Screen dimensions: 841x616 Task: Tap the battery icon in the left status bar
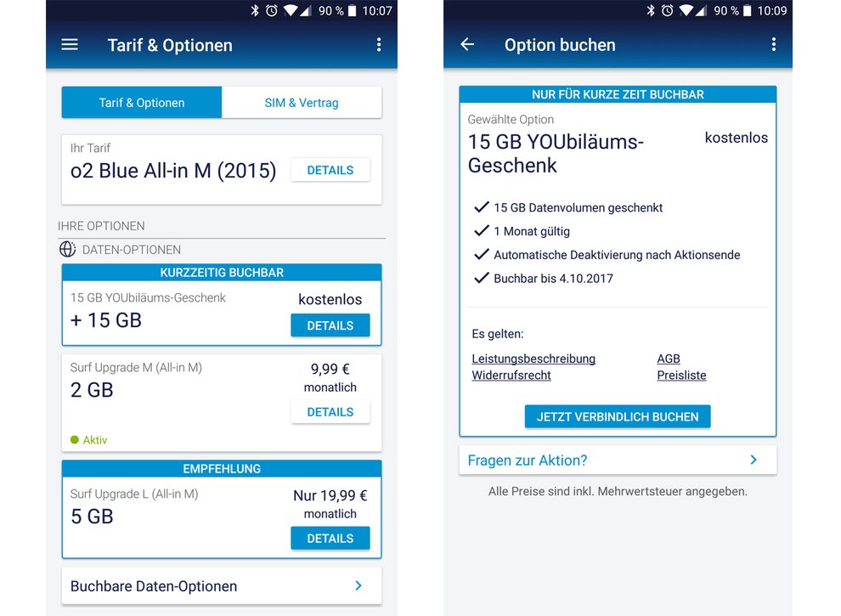pyautogui.click(x=352, y=11)
